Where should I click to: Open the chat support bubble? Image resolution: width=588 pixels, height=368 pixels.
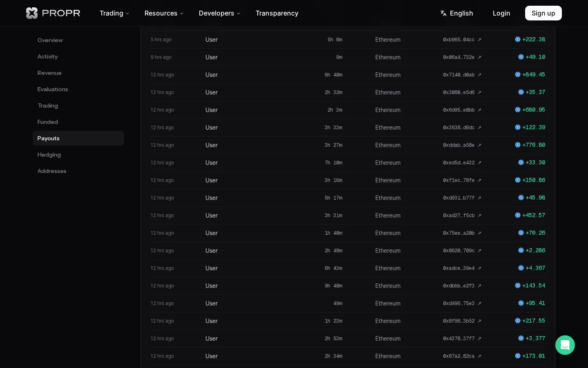pyautogui.click(x=565, y=345)
